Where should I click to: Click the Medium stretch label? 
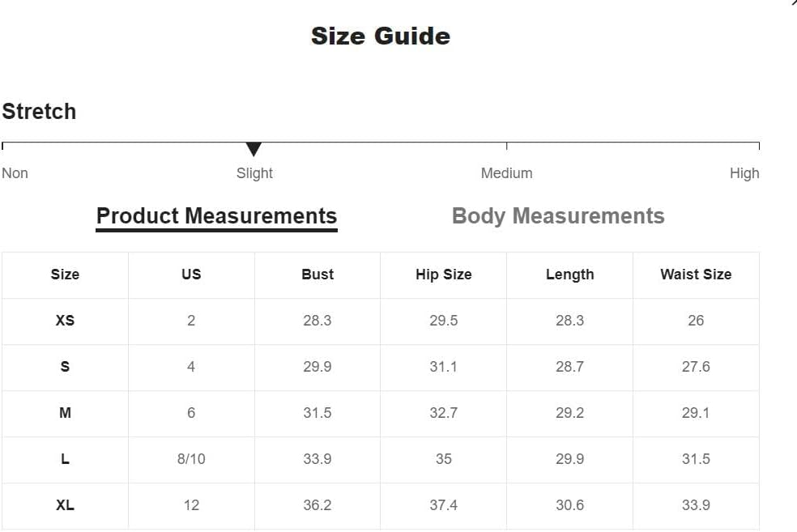(507, 173)
